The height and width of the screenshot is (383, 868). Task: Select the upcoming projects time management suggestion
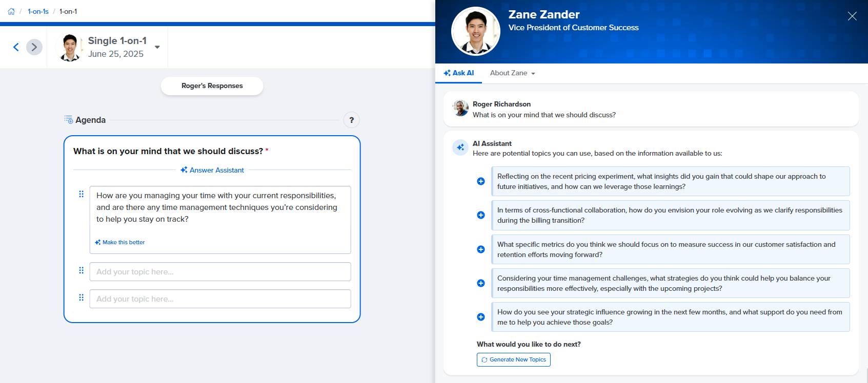click(x=671, y=283)
